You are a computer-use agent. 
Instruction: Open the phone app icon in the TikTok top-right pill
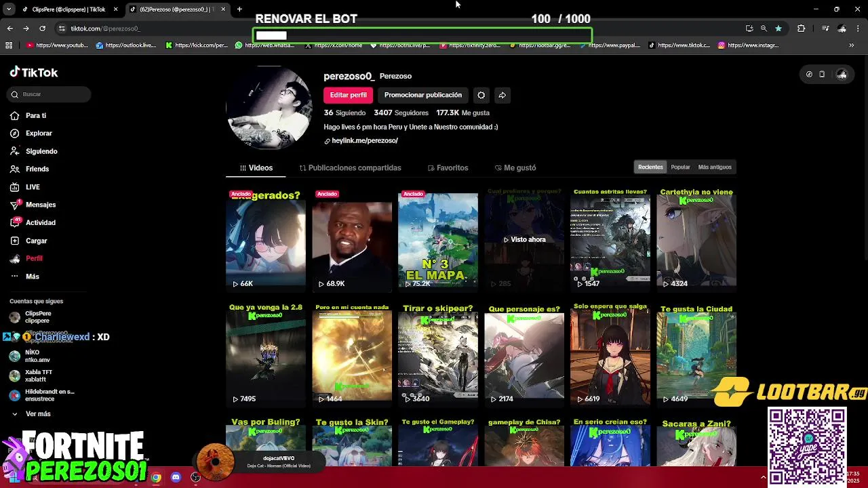[822, 75]
